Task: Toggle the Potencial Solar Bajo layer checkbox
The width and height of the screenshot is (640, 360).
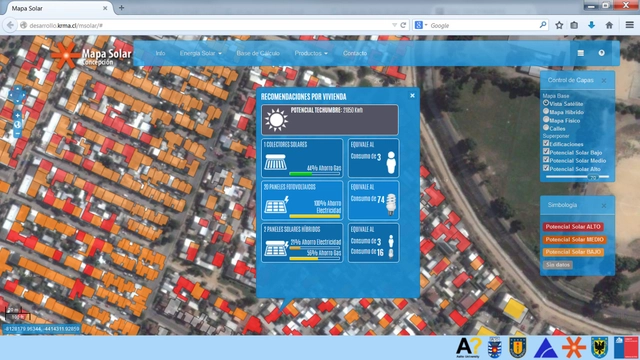Action: (x=546, y=151)
